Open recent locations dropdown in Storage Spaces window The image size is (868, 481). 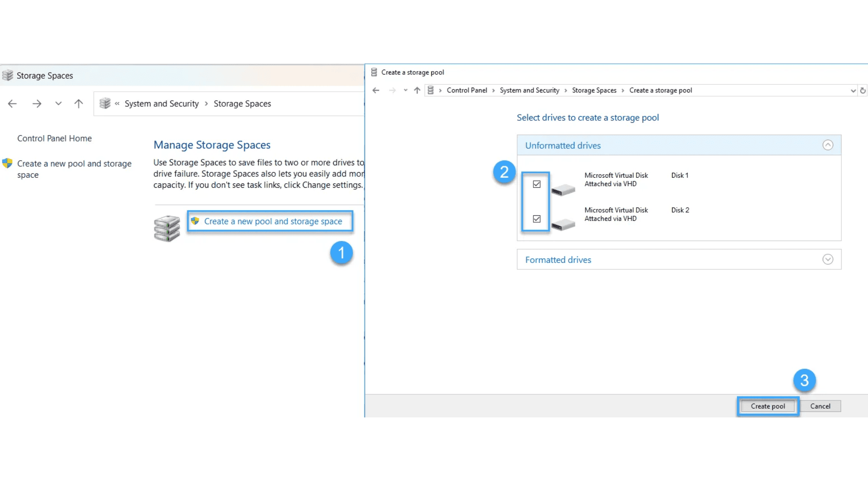click(58, 104)
